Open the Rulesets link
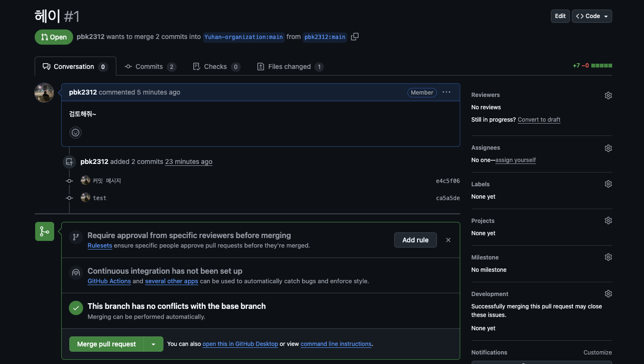Screen dimensions: 644x364 [x=100, y=246]
